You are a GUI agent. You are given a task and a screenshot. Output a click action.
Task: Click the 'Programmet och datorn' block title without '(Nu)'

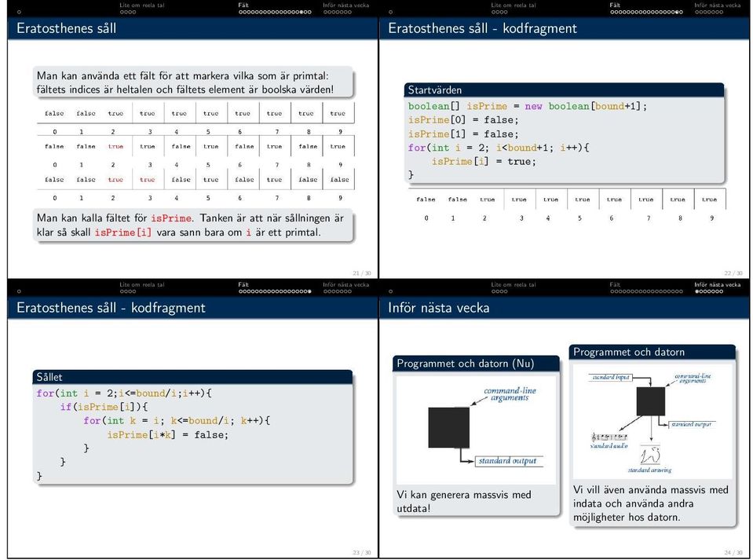click(629, 352)
